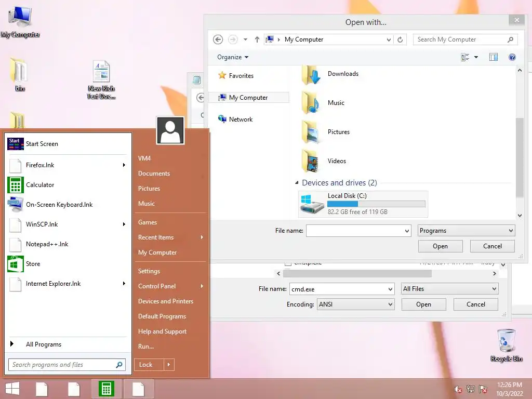Click forward arrow in Open with dialog
The width and height of the screenshot is (532, 399).
[233, 39]
